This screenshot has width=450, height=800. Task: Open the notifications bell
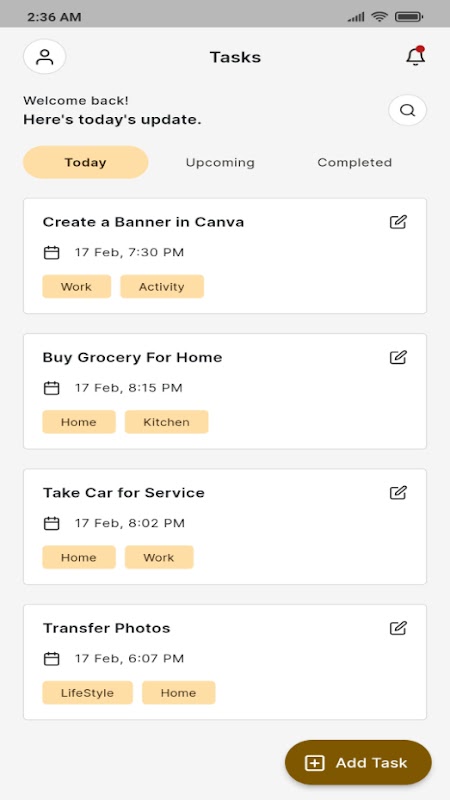click(x=415, y=56)
